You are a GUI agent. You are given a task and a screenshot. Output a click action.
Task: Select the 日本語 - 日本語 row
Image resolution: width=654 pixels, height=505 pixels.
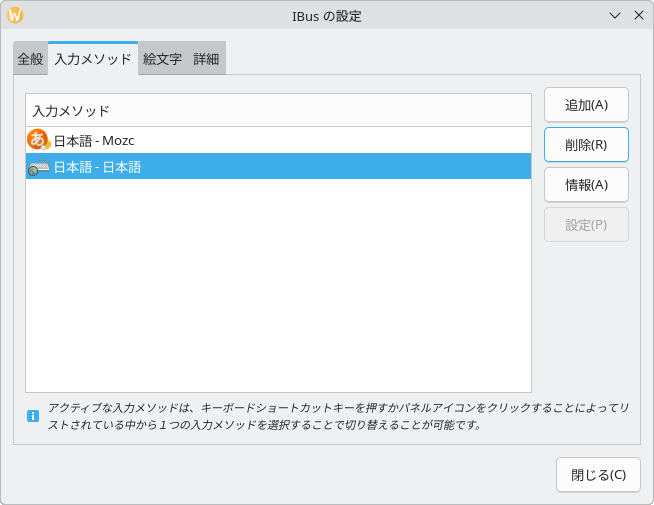[278, 166]
